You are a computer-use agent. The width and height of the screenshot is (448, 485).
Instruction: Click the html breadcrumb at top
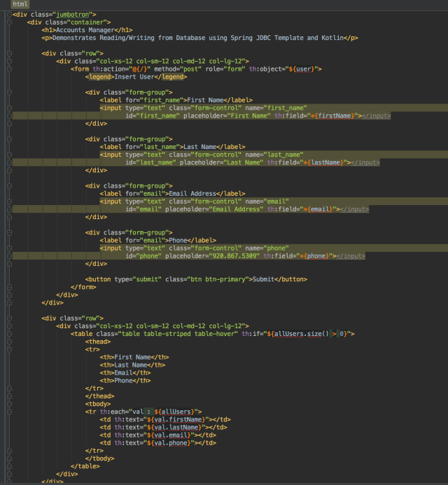(x=20, y=4)
